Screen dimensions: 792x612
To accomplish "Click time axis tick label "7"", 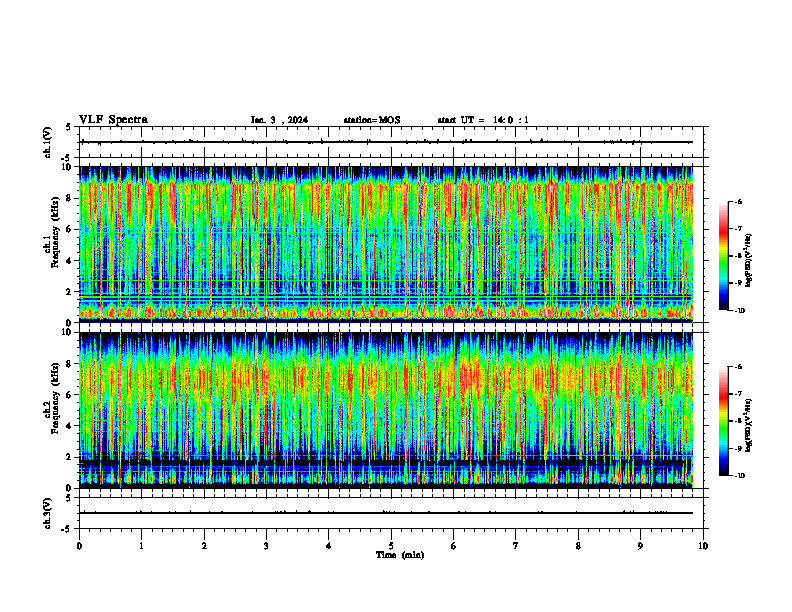I will [516, 546].
